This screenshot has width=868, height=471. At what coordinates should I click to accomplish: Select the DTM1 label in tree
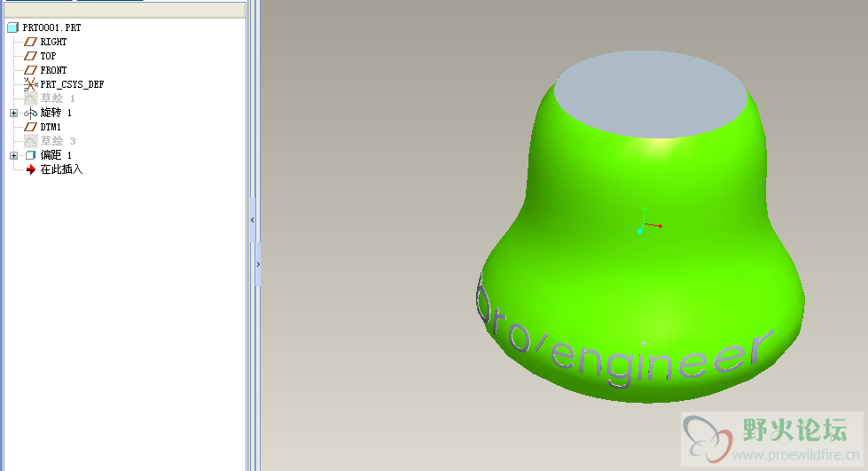pyautogui.click(x=51, y=127)
